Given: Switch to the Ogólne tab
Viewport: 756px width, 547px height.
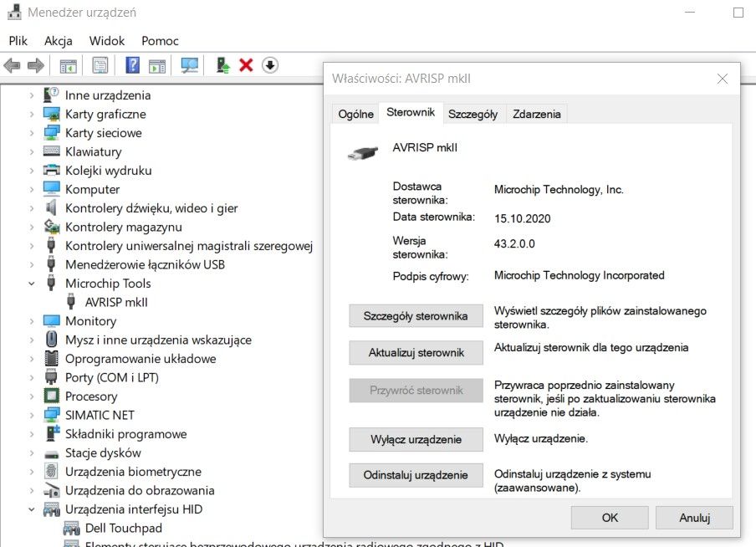Looking at the screenshot, I should pos(355,115).
